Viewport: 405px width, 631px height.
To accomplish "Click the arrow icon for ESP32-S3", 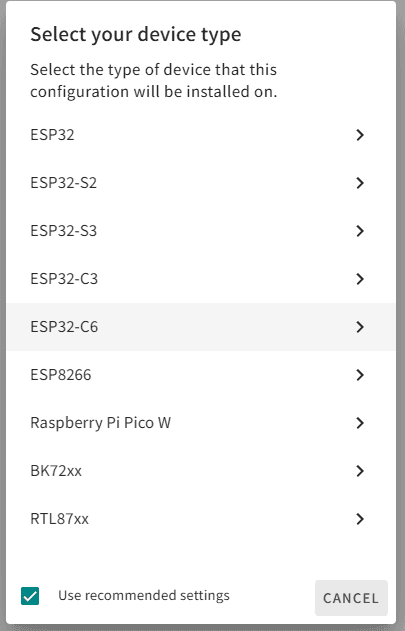I will tap(360, 231).
